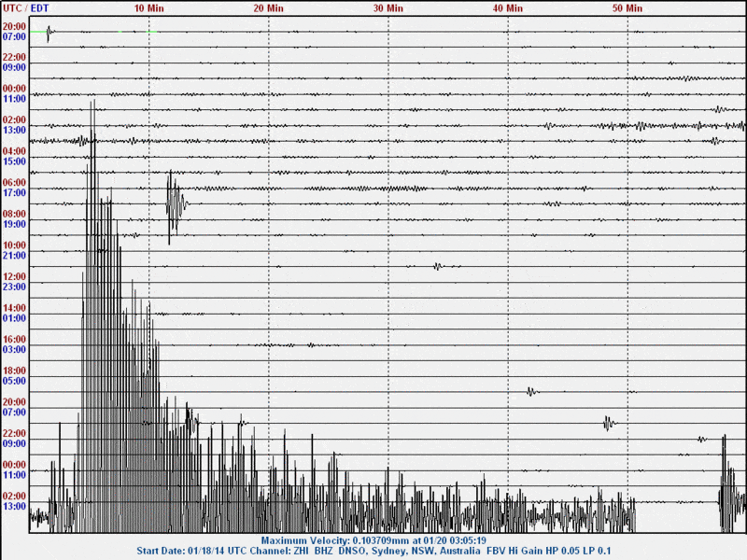
Task: Select the "20 Min" column label
Action: (x=268, y=8)
